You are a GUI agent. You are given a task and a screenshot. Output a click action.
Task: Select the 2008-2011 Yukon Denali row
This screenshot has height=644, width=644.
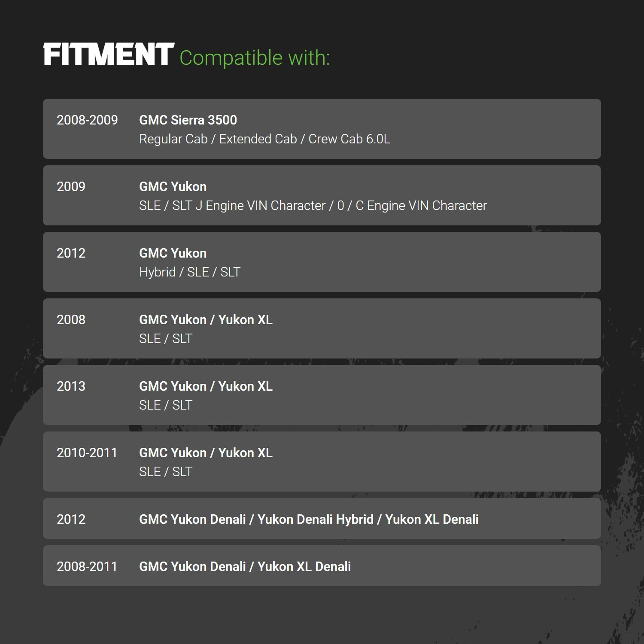coord(322,566)
